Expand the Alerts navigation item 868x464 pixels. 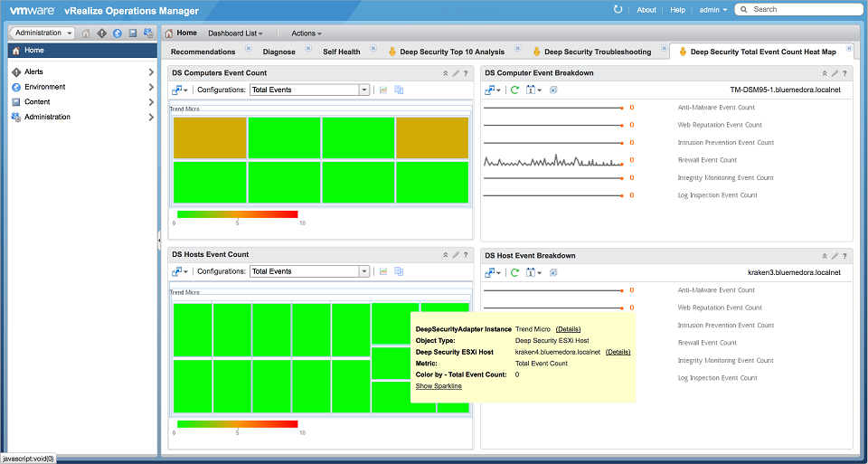pos(150,71)
